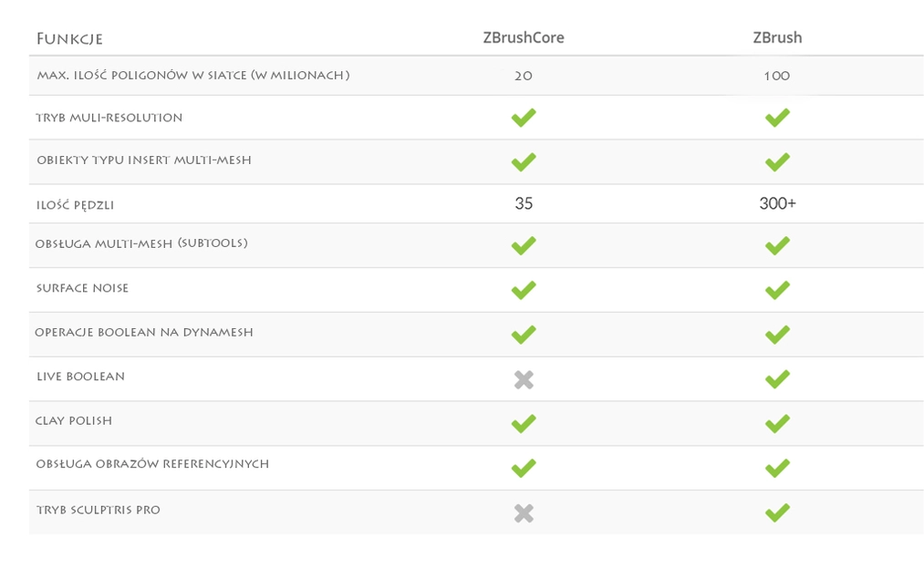Click ZBrushCore checkmark for Clay Polish

click(x=524, y=424)
